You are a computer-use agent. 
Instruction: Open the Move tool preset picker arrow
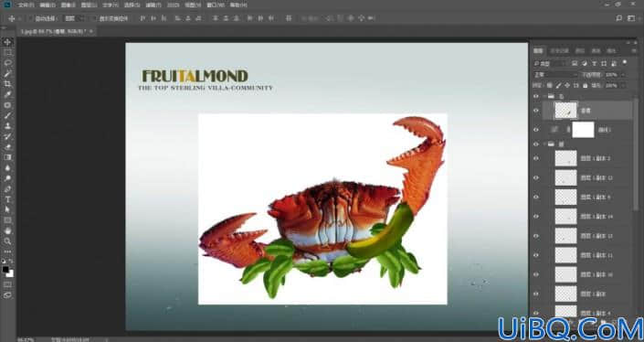tap(20, 18)
